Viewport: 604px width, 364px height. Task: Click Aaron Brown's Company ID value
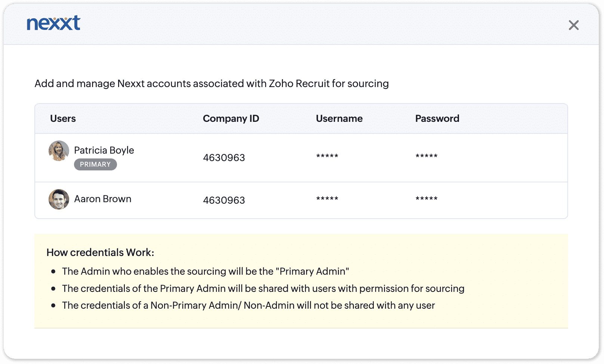tap(224, 200)
